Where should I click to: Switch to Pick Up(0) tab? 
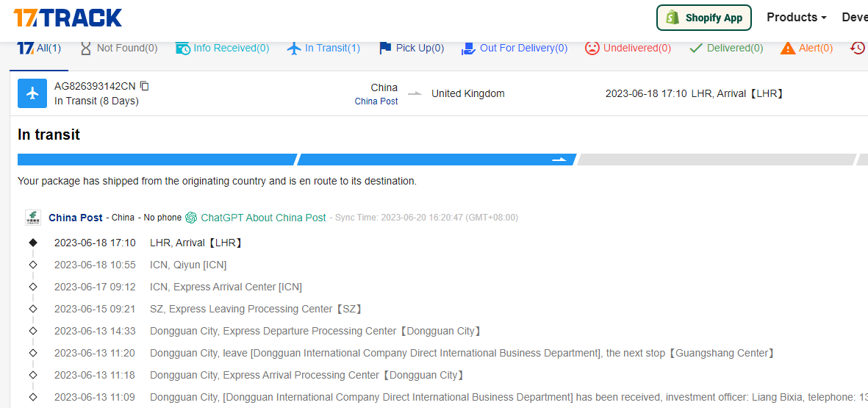click(x=411, y=49)
